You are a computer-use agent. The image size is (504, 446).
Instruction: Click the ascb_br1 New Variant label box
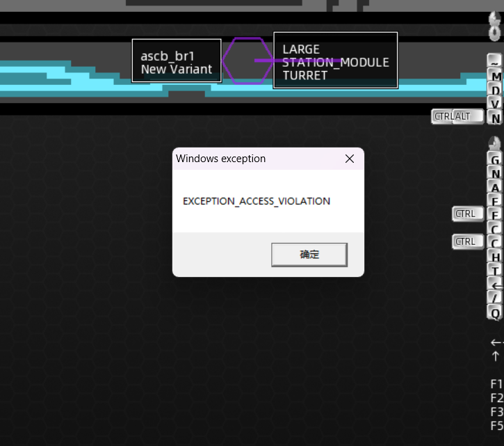click(x=177, y=61)
